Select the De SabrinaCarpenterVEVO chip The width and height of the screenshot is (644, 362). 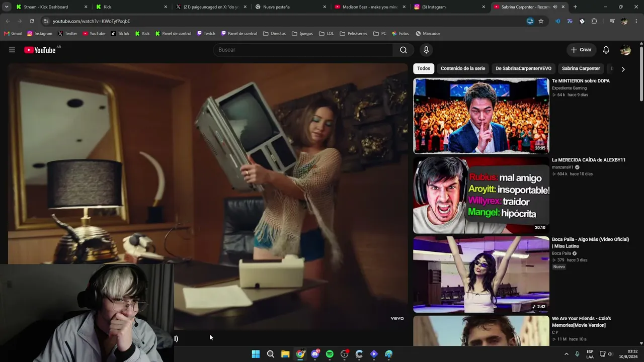(x=523, y=68)
